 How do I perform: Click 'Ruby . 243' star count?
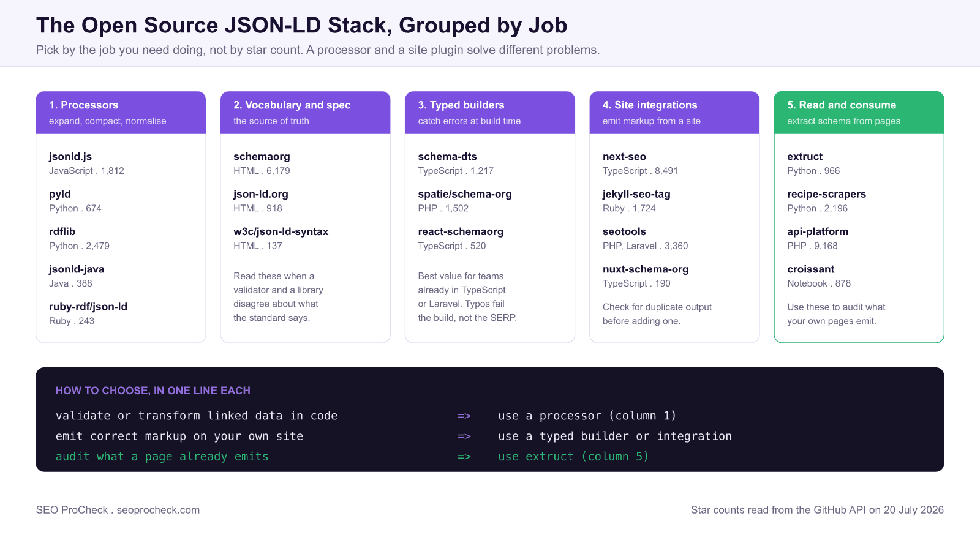point(72,321)
